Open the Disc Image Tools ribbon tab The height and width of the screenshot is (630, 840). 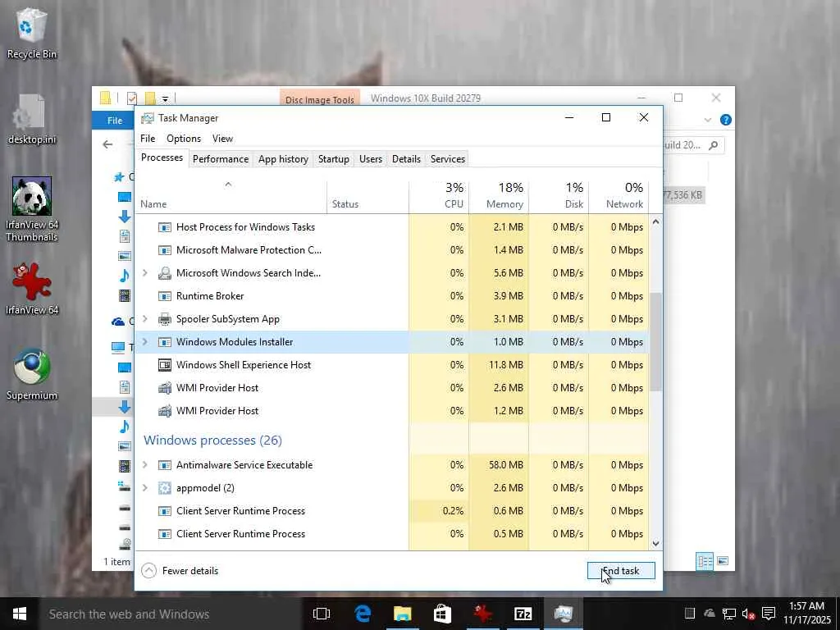[x=320, y=99]
